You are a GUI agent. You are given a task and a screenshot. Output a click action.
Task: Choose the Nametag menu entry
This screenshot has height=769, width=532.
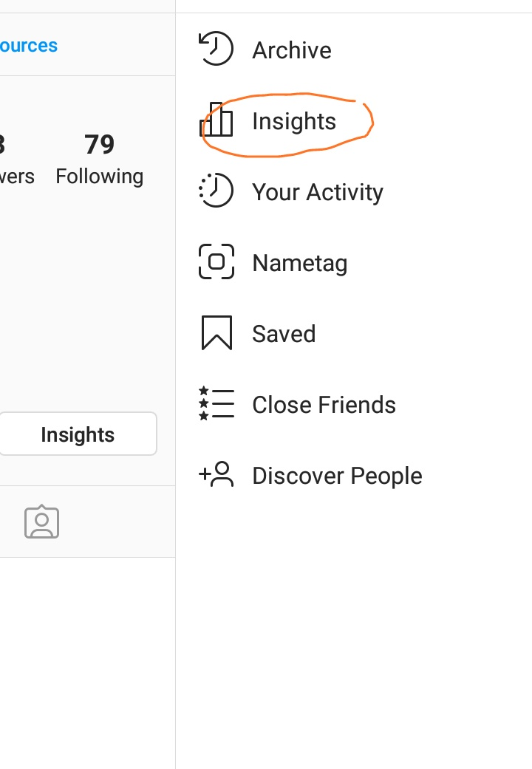[x=300, y=264]
